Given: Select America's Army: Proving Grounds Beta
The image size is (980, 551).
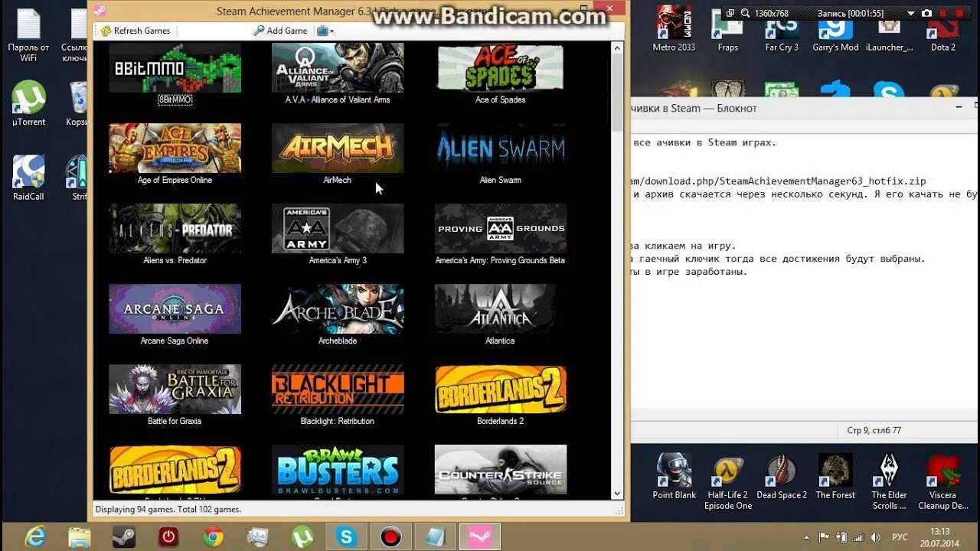Looking at the screenshot, I should pyautogui.click(x=501, y=229).
